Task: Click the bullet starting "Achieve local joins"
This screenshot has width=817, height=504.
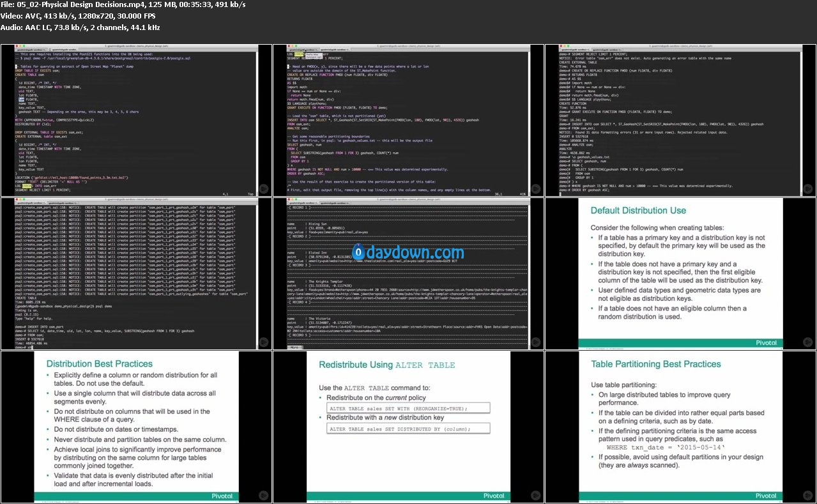Action: click(x=136, y=459)
